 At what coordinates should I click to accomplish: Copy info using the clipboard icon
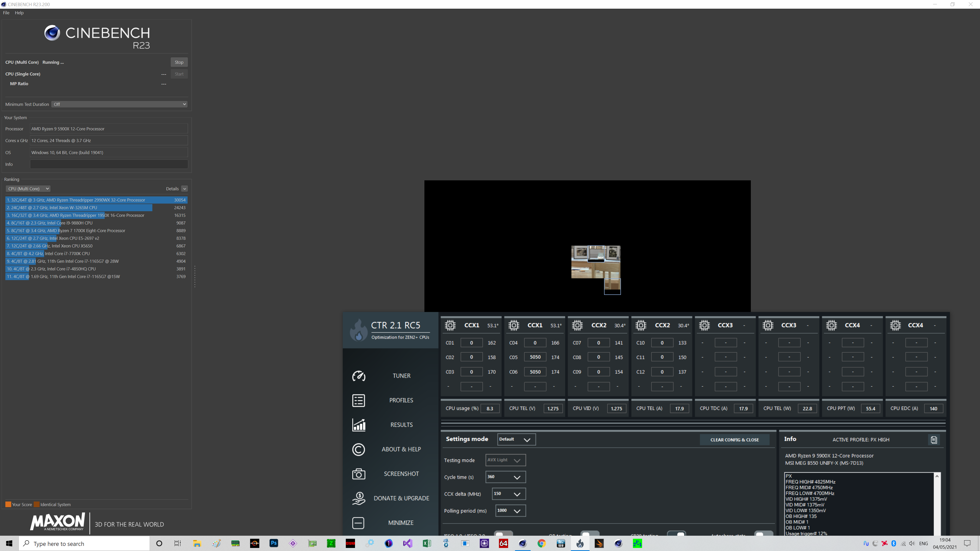click(x=934, y=440)
